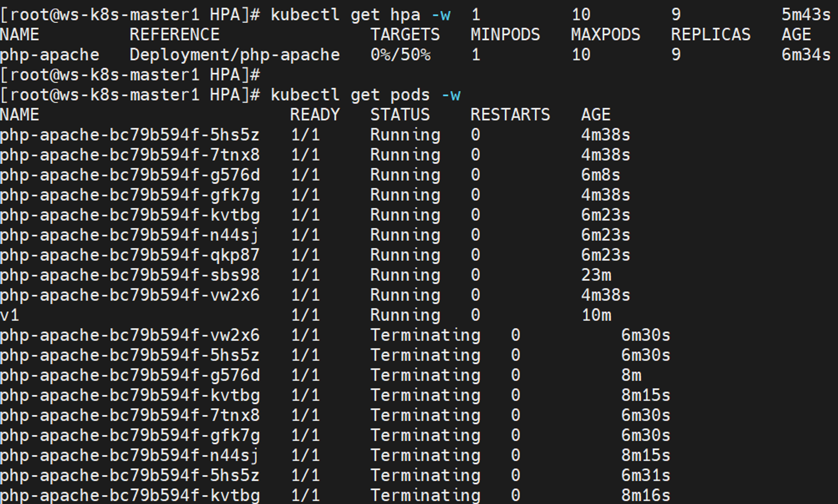
Task: Click the 0%/50% targets value
Action: point(400,55)
